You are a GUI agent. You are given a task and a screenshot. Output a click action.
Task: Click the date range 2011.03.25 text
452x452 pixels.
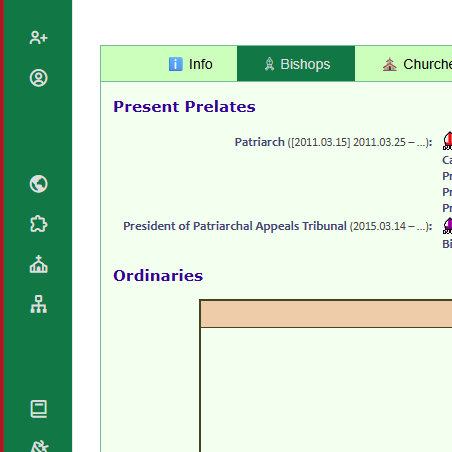tap(379, 142)
